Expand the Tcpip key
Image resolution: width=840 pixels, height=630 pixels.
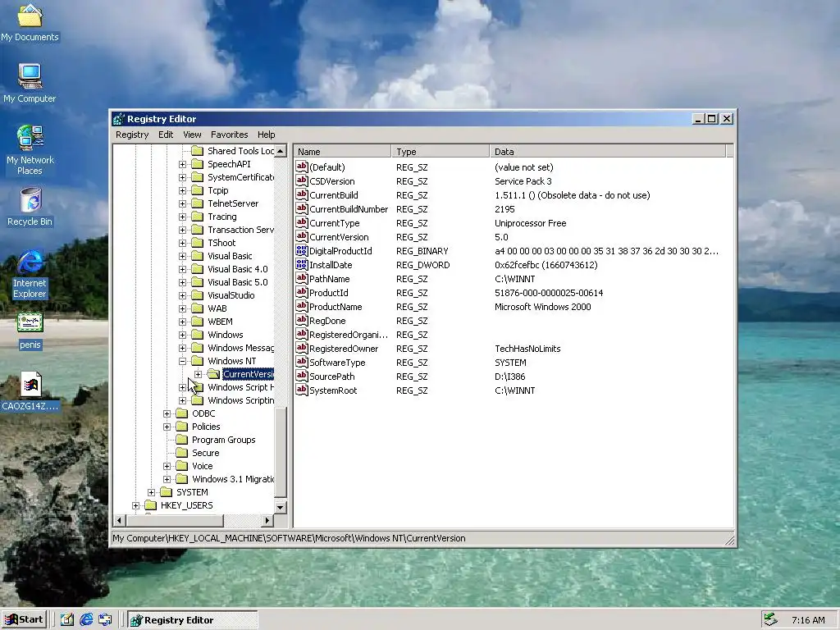pyautogui.click(x=183, y=190)
